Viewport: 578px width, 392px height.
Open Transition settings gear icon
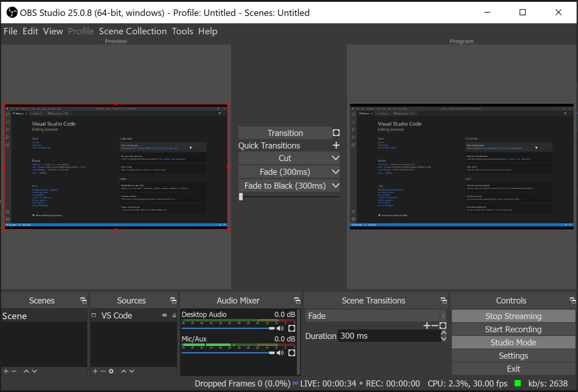[x=336, y=133]
